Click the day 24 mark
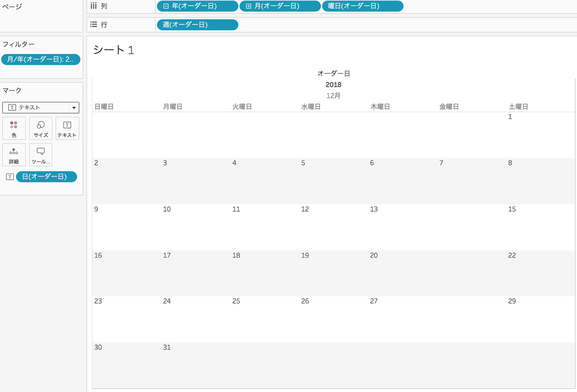The width and height of the screenshot is (577, 392). click(167, 301)
